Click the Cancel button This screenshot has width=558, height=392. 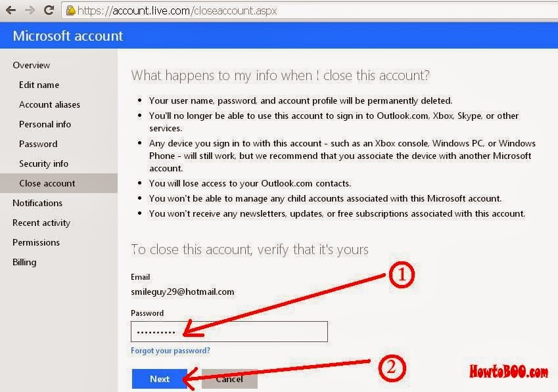(229, 379)
